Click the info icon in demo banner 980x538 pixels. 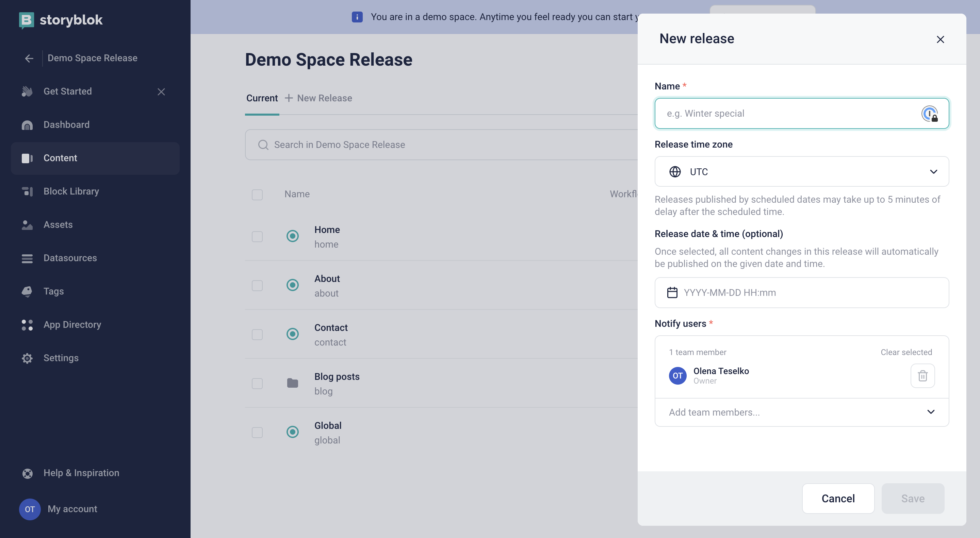click(x=357, y=17)
